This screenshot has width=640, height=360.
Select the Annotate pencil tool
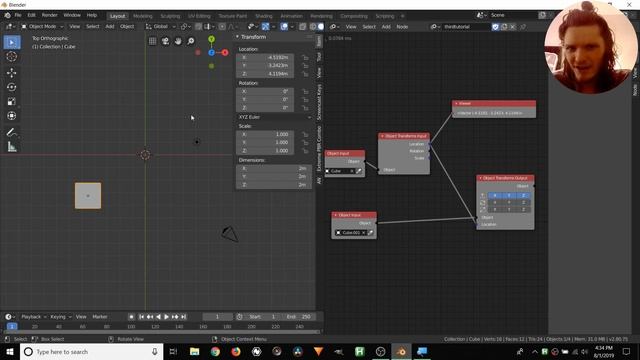pyautogui.click(x=12, y=132)
